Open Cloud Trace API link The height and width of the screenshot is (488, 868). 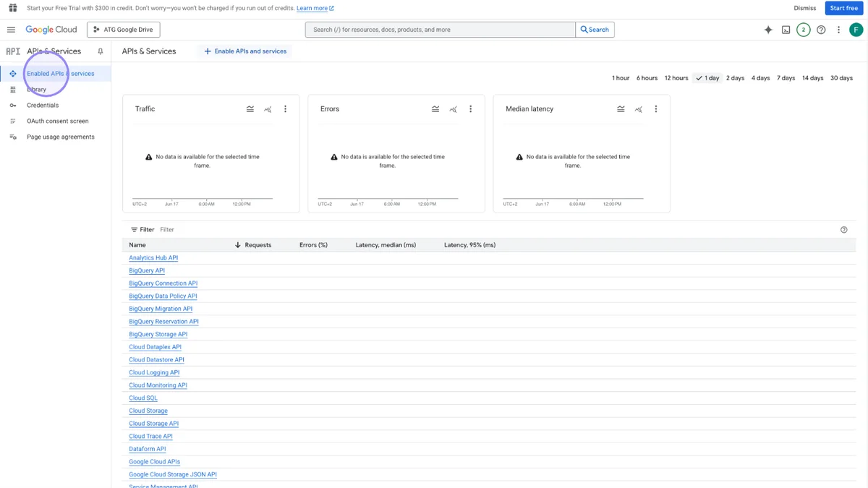click(150, 437)
